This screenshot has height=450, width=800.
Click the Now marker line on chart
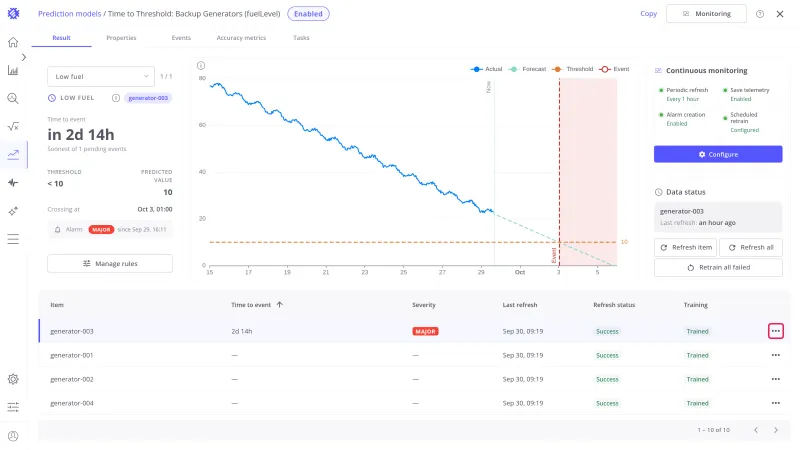click(494, 173)
